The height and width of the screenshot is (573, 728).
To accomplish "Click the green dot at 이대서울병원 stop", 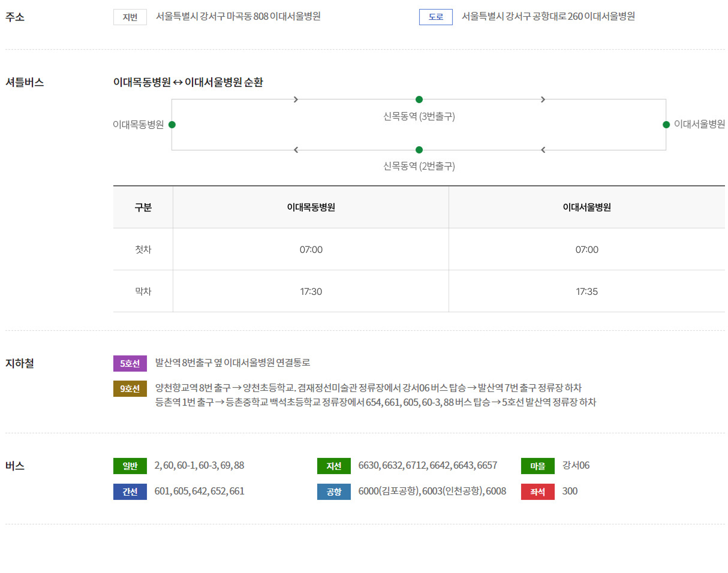I will [x=666, y=125].
